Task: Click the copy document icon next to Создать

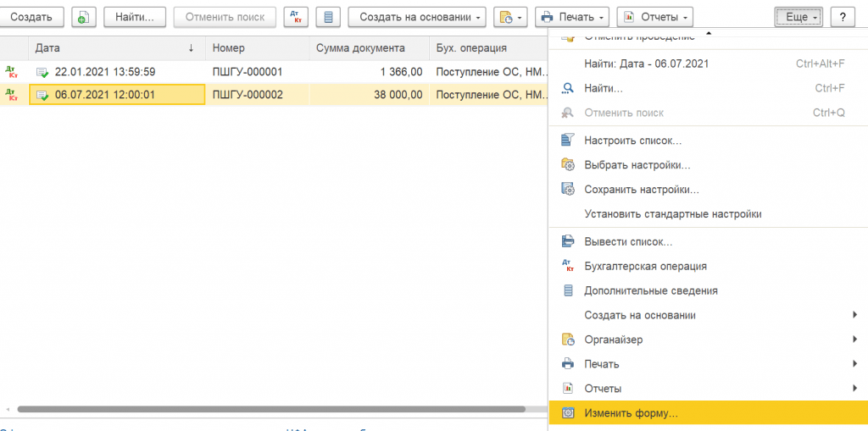Action: 83,17
